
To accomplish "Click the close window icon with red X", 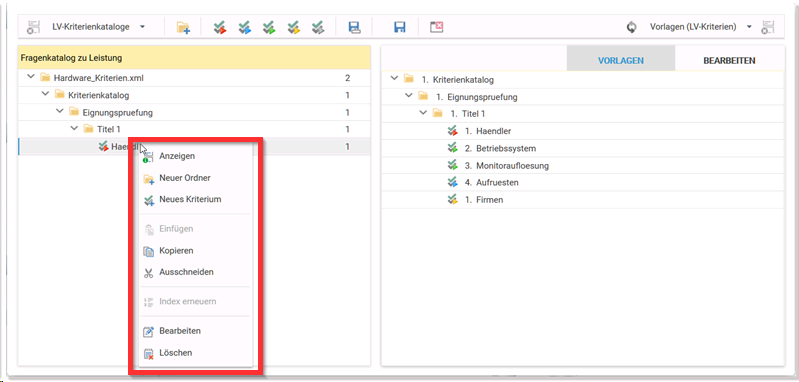I will (x=436, y=28).
